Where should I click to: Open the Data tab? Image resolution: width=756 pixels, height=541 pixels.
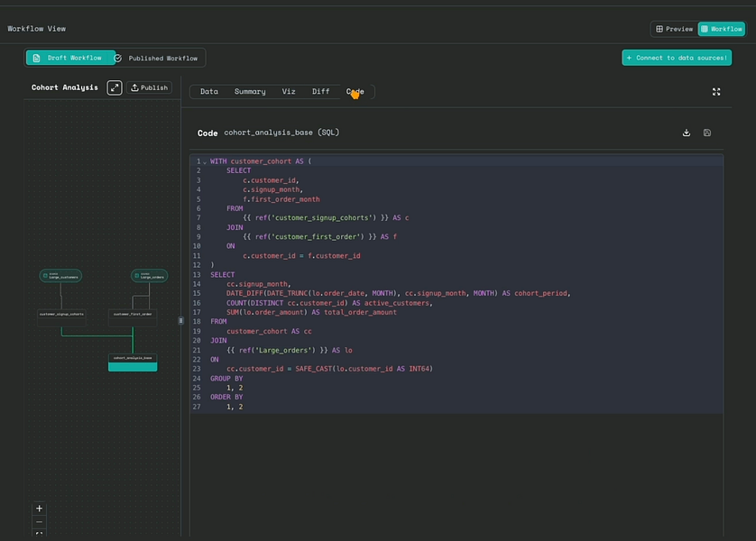tap(209, 92)
